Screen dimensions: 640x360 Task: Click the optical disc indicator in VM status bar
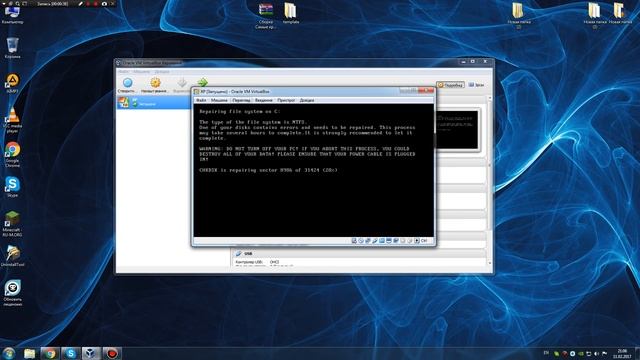pos(361,241)
